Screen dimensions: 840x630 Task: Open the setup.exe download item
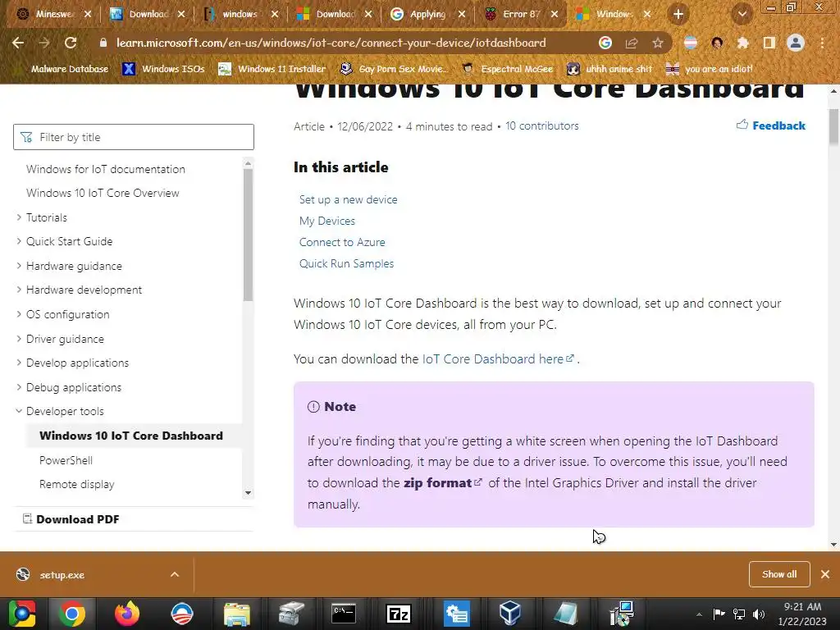pos(62,575)
